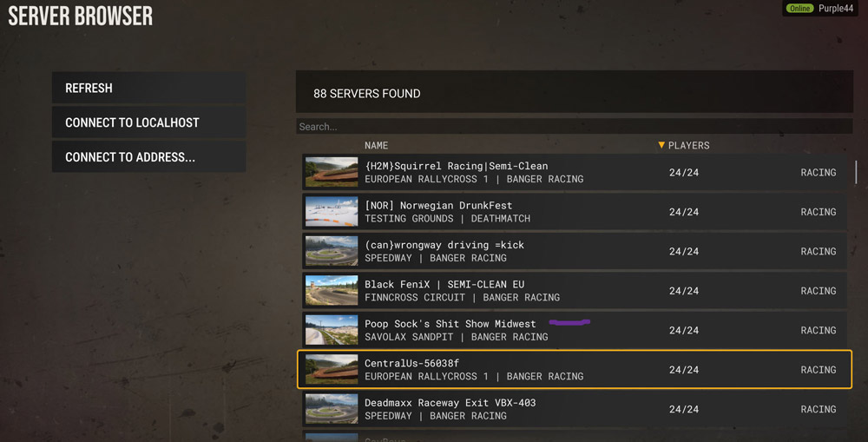Click the Black FeniX Finncross Circuit thumbnail
Image resolution: width=868 pixels, height=442 pixels.
point(332,290)
